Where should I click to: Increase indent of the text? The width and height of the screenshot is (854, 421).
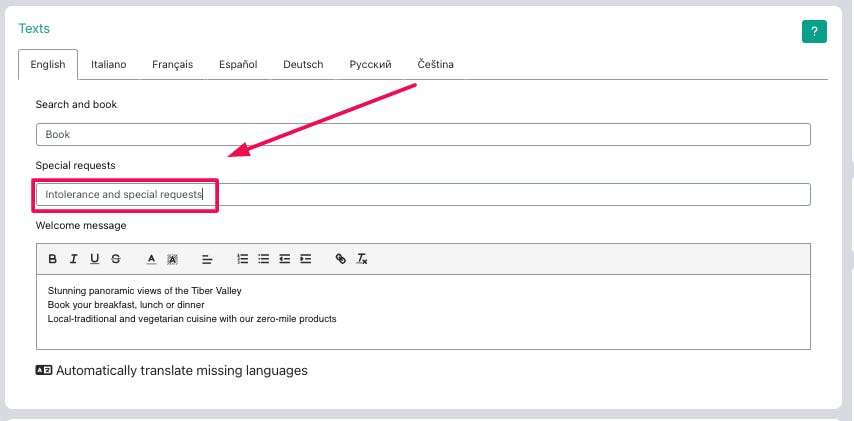click(x=306, y=259)
